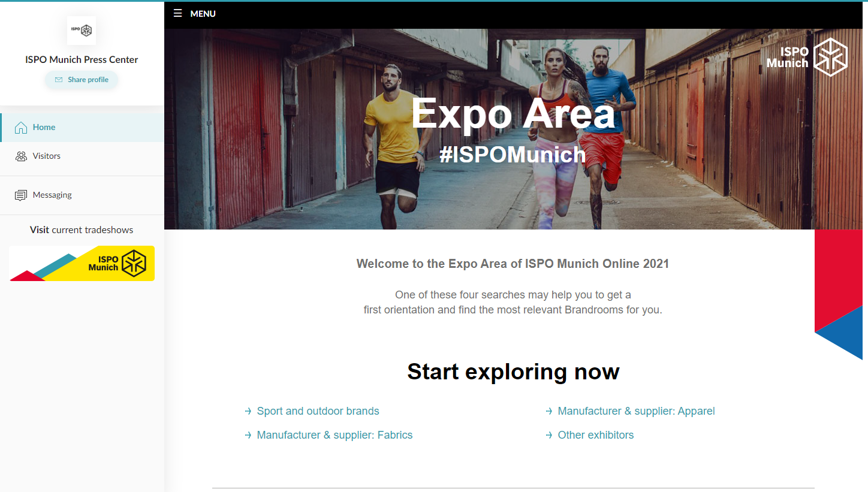The height and width of the screenshot is (492, 868).
Task: Open the Sport and outdoor brands search
Action: [318, 411]
